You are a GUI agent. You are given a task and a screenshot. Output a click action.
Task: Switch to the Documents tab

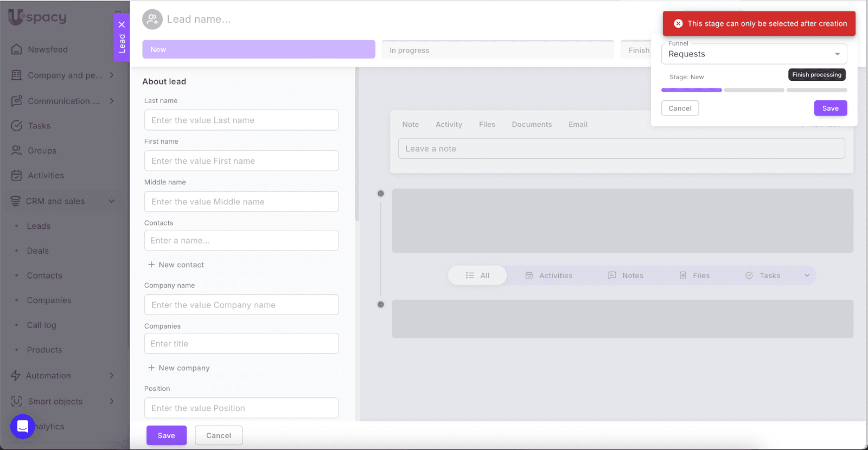point(532,125)
